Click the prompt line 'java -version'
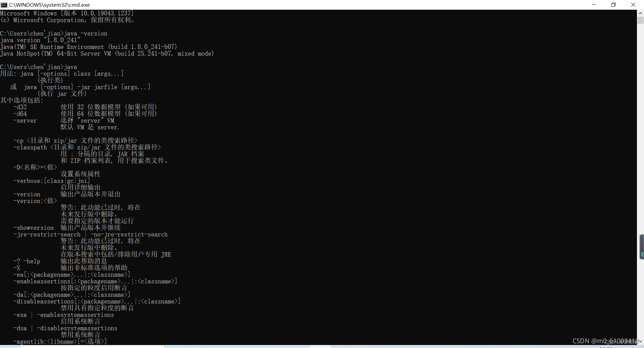Viewport: 644px width, 348px height. (x=54, y=33)
